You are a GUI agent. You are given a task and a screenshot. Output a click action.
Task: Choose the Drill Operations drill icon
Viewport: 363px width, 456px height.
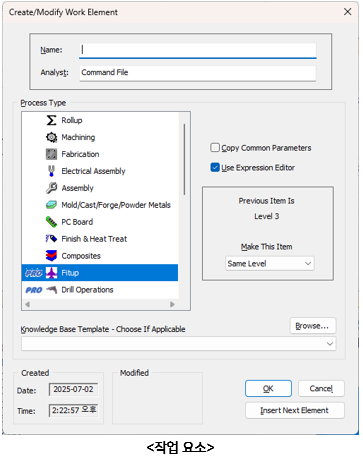coord(51,290)
